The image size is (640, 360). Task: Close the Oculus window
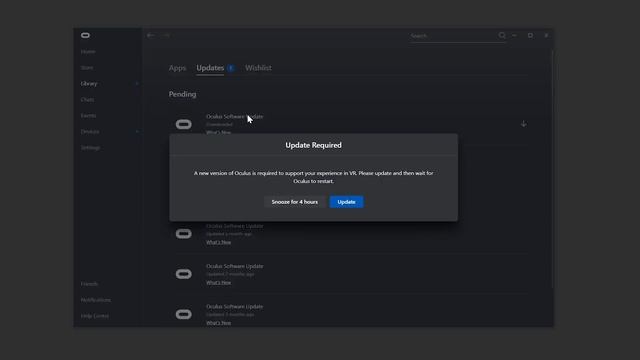click(x=546, y=36)
